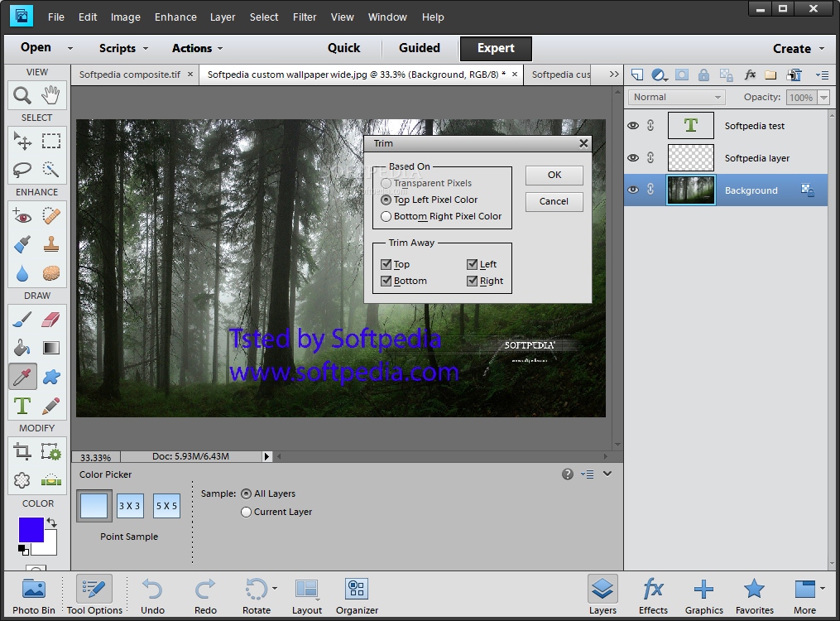Hide the Softpedia test layer

click(632, 126)
